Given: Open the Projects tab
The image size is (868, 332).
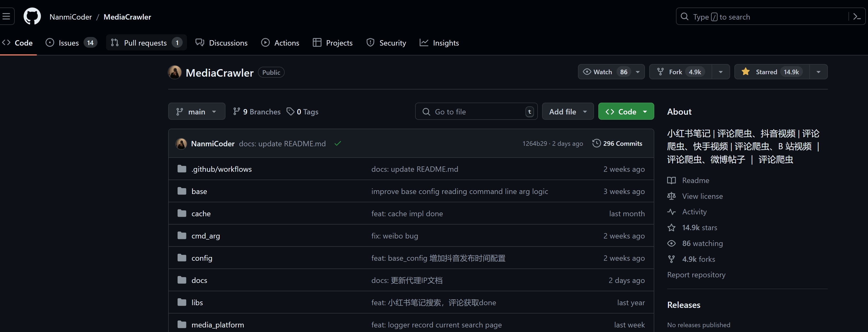Looking at the screenshot, I should click(333, 43).
